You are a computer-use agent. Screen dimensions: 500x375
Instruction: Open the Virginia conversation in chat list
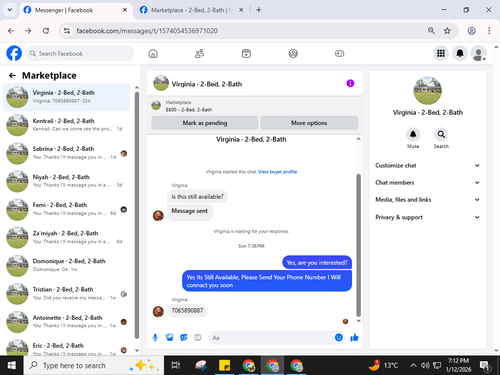coord(67,97)
